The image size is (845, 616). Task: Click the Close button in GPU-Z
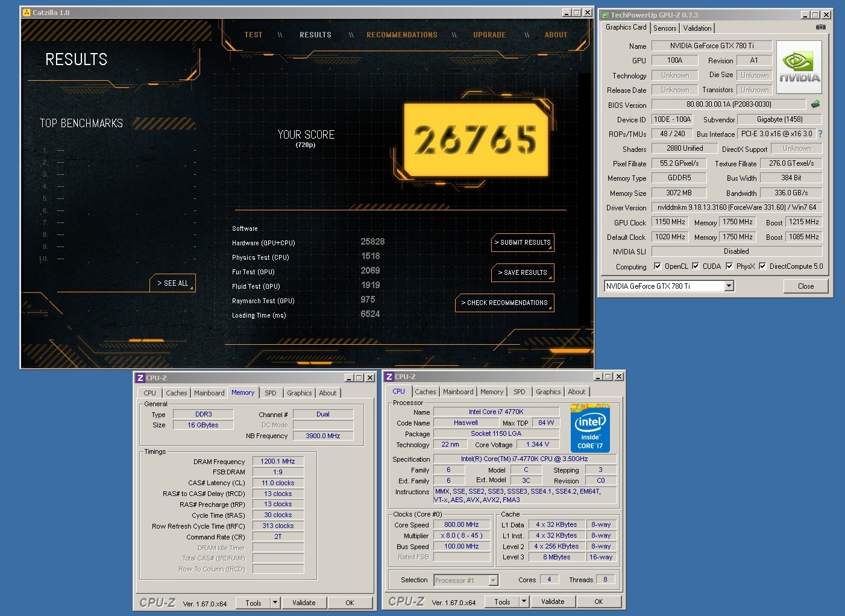[806, 286]
